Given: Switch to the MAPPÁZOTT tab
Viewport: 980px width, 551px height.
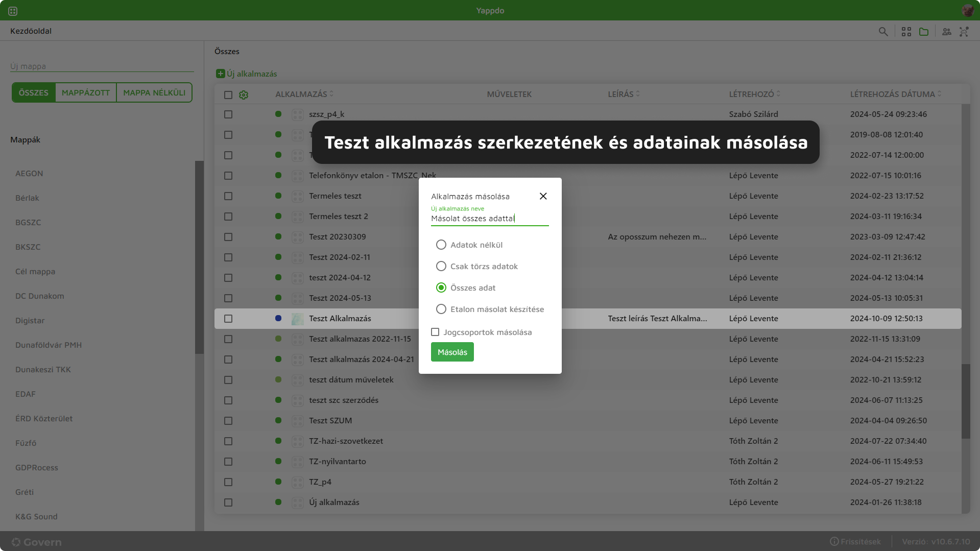Looking at the screenshot, I should pos(85,92).
